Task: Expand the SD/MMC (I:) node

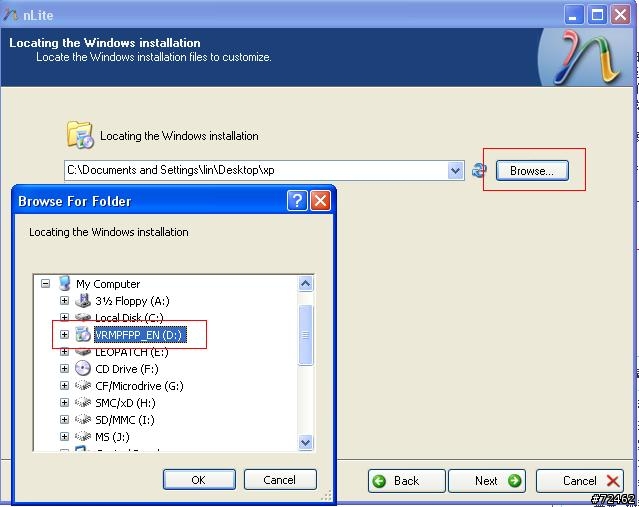Action: pos(64,419)
